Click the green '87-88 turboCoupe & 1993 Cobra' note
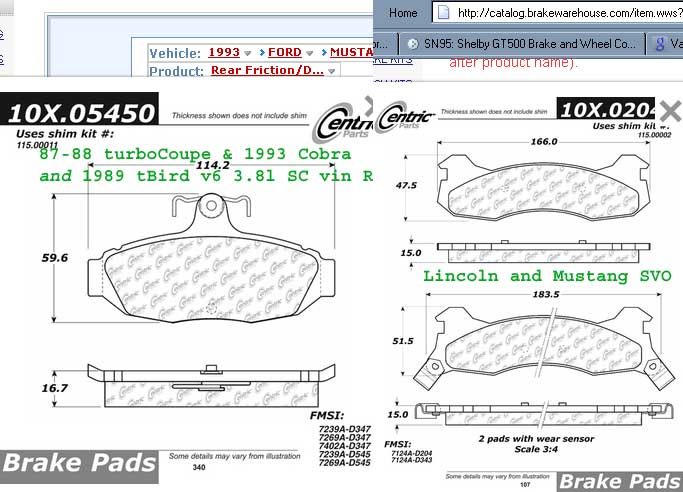Image resolution: width=683 pixels, height=492 pixels. [195, 154]
